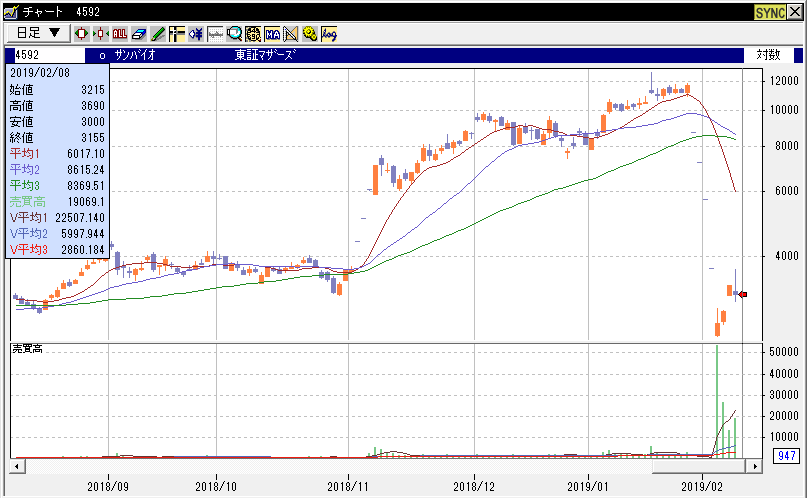Toggle the log scale icon
Viewport: 807px width, 498px height.
(329, 33)
